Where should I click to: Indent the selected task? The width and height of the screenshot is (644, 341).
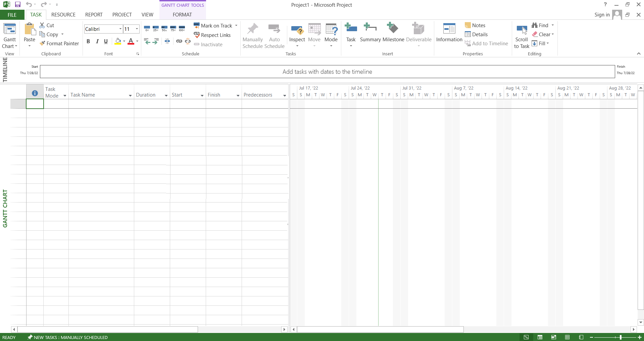(x=155, y=41)
